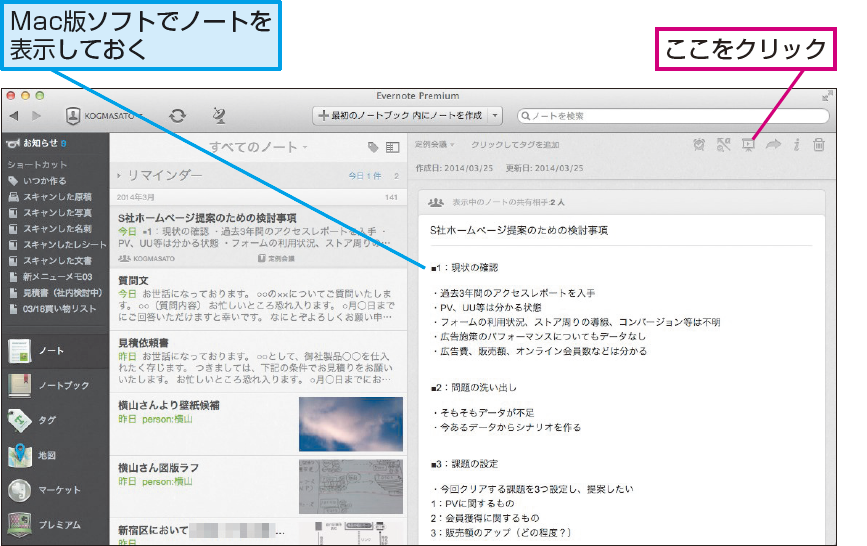The height and width of the screenshot is (546, 867).
Task: Open the スキャンした写真 shortcut
Action: pos(50,213)
